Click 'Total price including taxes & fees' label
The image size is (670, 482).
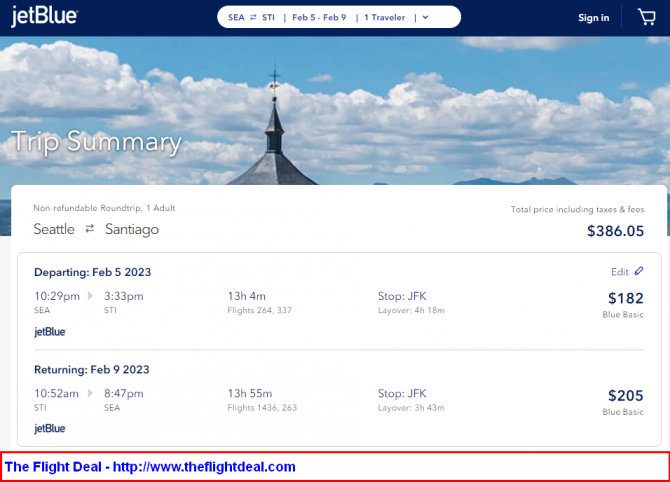pos(577,209)
